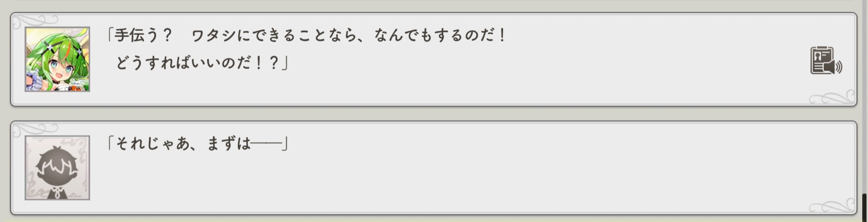The image size is (868, 222).
Task: Click the empty middle of the first dialogue box
Action: pos(627,60)
